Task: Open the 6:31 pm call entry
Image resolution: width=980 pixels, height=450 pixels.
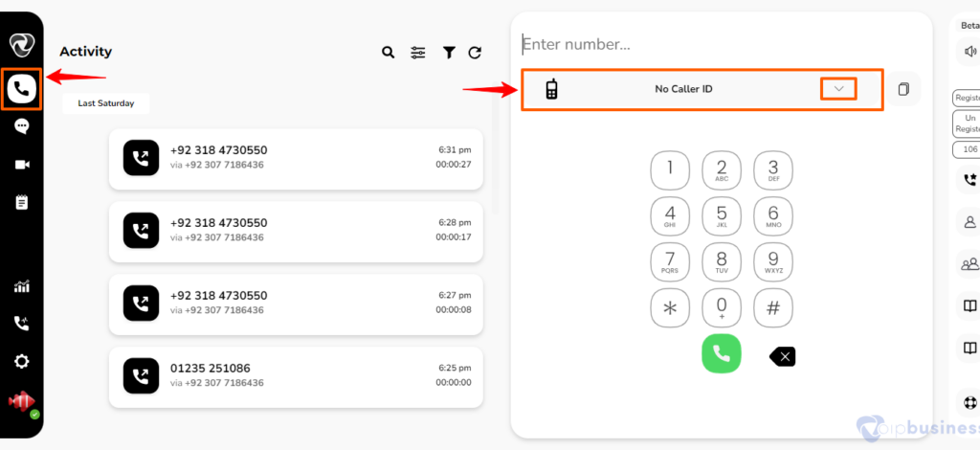Action: point(296,159)
